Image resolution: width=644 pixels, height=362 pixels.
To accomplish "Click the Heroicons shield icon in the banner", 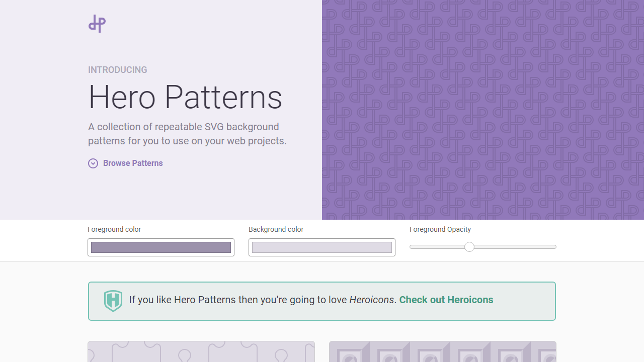I will (113, 301).
